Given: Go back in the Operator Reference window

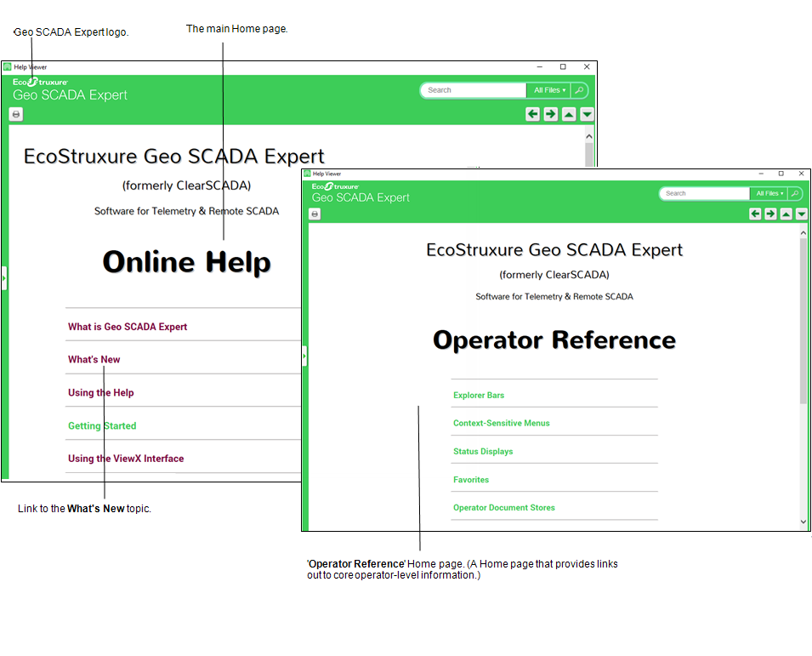Looking at the screenshot, I should click(755, 214).
